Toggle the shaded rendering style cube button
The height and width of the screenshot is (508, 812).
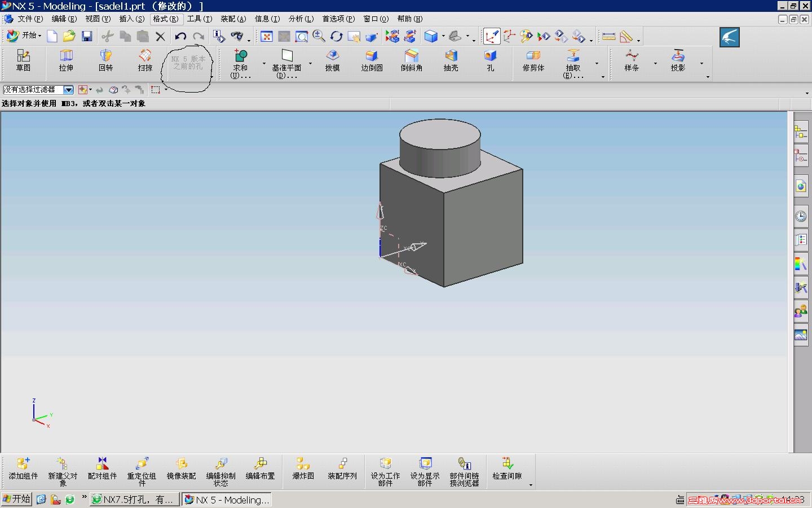431,37
